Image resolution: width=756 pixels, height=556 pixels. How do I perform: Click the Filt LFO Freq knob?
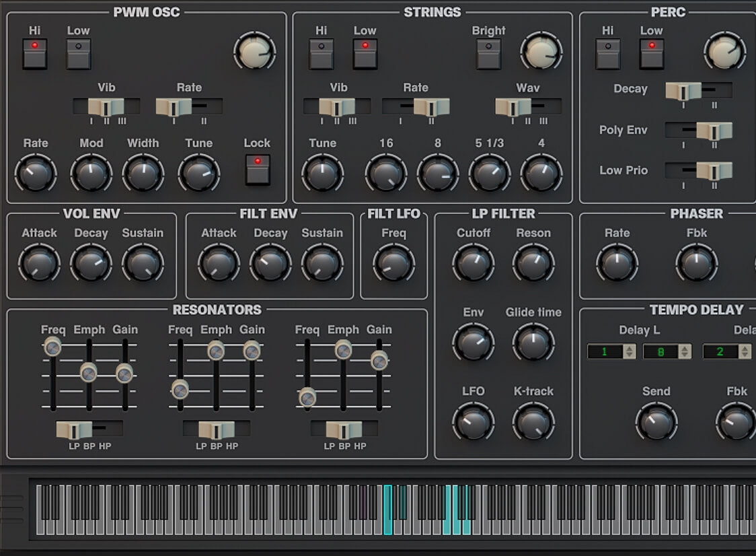[393, 263]
